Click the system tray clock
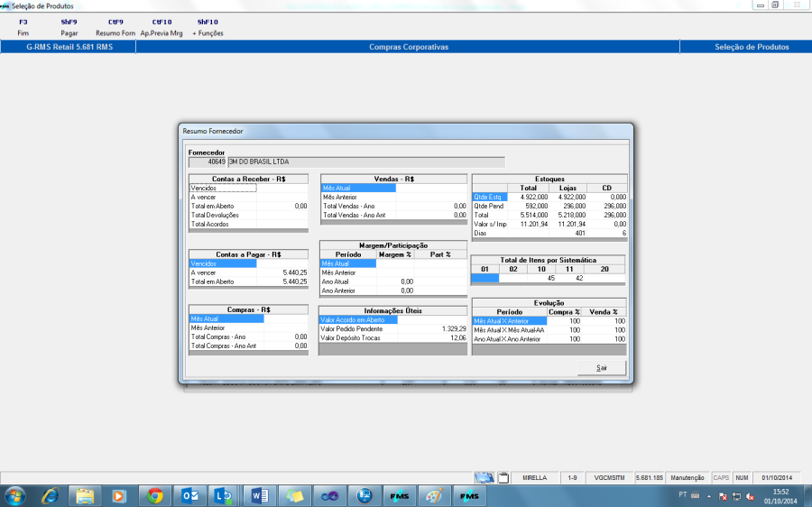 pyautogui.click(x=780, y=496)
